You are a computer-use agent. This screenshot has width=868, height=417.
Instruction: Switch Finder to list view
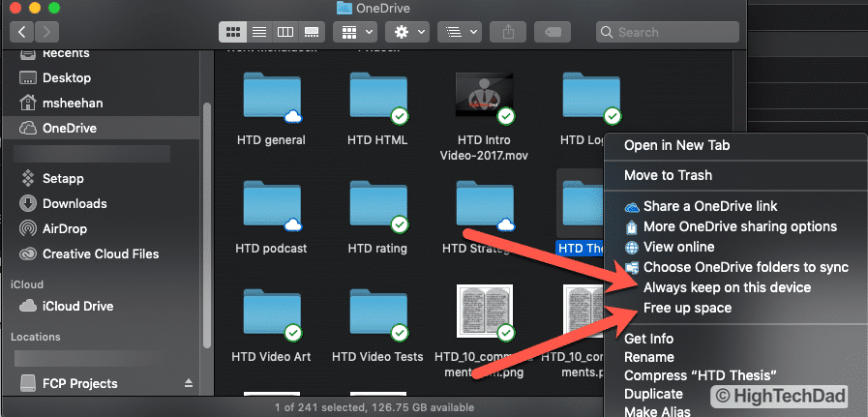click(x=259, y=32)
